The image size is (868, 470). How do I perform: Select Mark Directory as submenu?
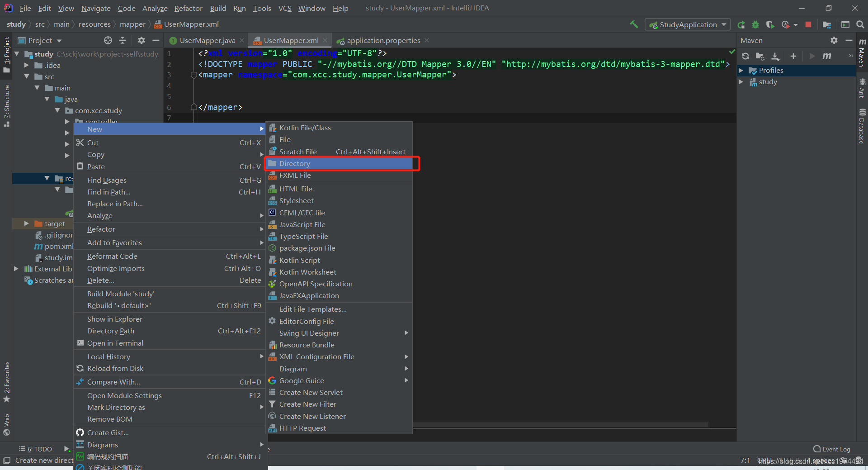[x=170, y=407]
